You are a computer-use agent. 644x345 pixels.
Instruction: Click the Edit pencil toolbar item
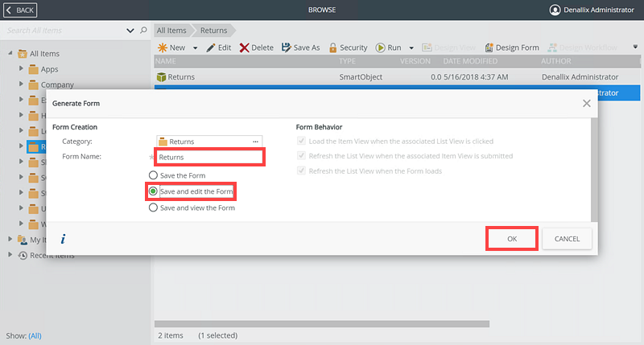pos(219,47)
